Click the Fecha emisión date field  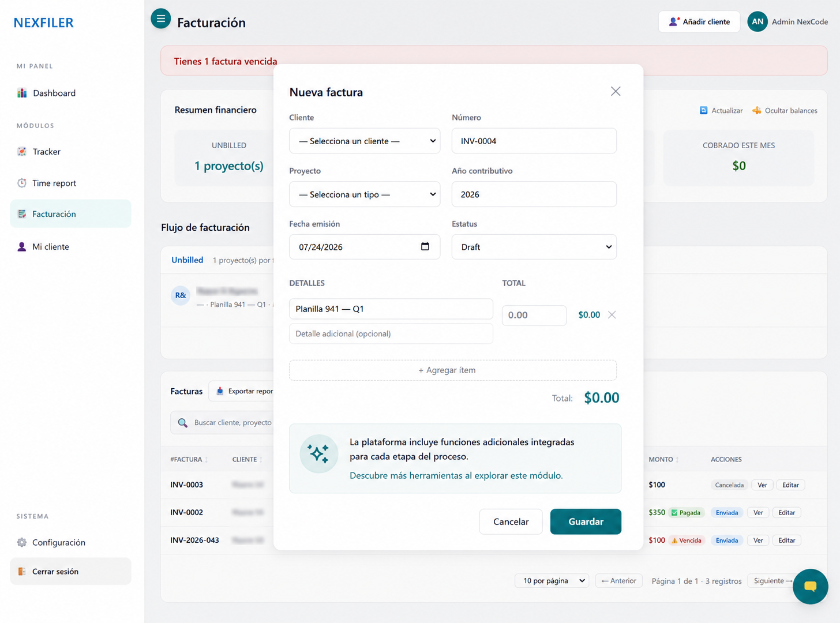point(365,247)
